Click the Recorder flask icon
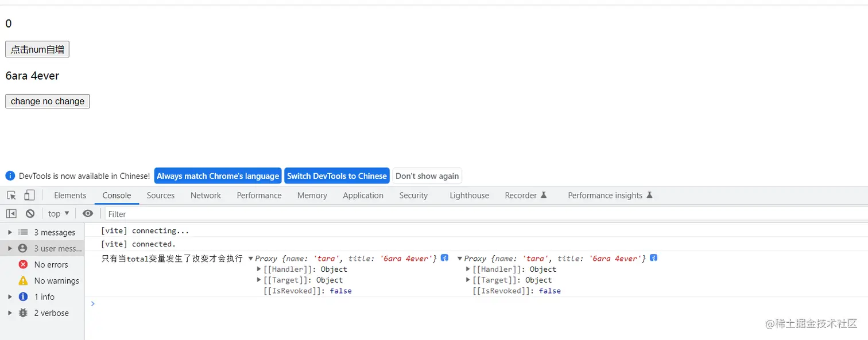The height and width of the screenshot is (340, 868). tap(544, 195)
